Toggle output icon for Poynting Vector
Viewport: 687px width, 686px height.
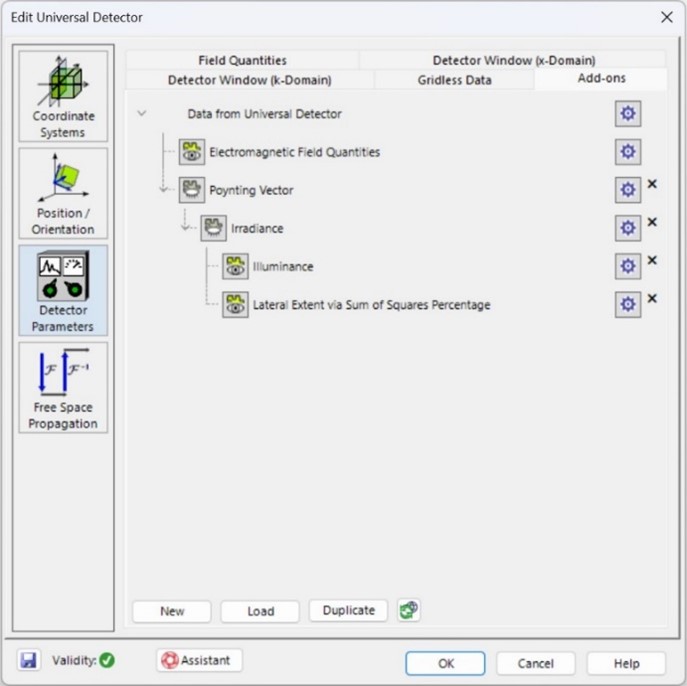(191, 190)
